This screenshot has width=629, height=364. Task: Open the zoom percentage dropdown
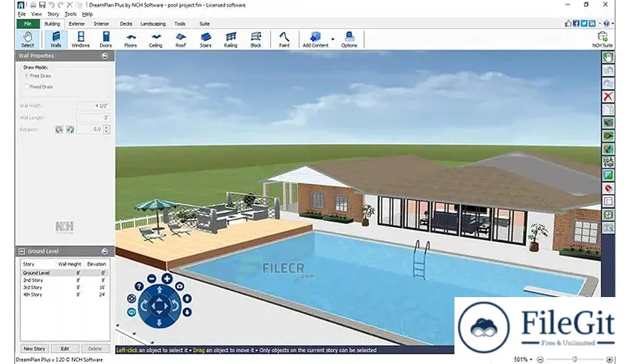(x=531, y=359)
